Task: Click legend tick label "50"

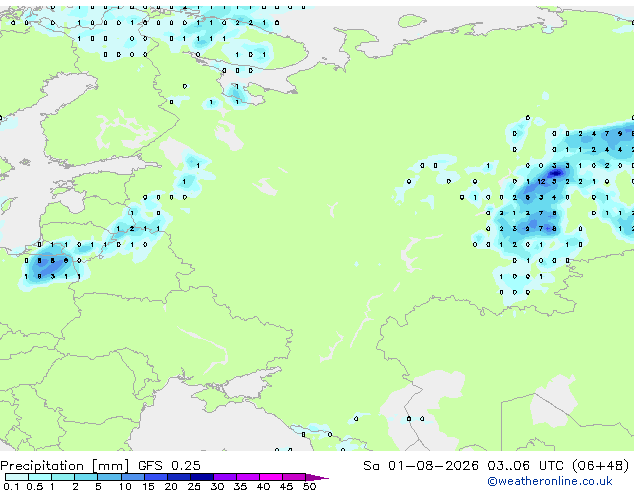Action: pos(309,486)
